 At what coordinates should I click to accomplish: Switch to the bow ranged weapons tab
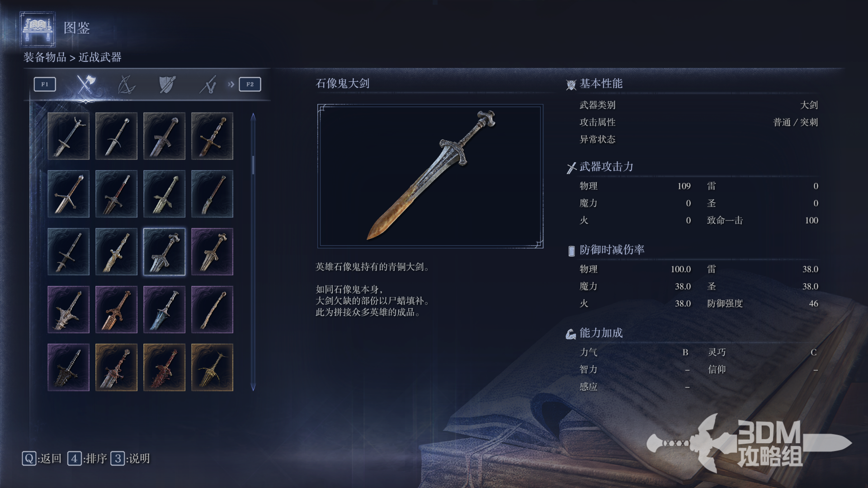pyautogui.click(x=126, y=84)
